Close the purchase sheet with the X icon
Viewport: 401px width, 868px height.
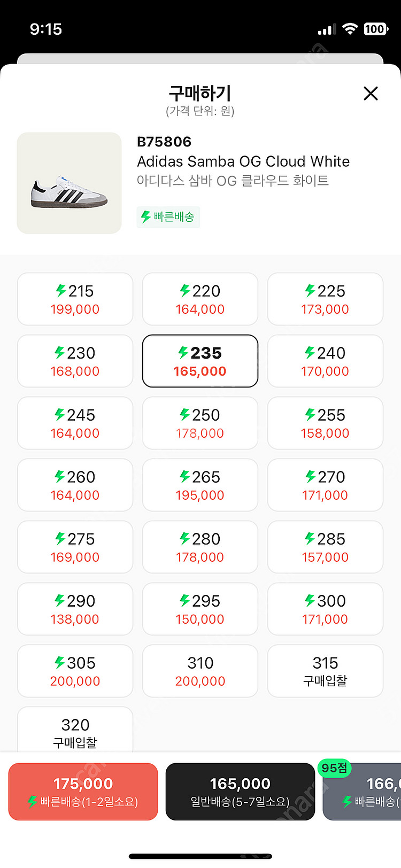coord(371,94)
